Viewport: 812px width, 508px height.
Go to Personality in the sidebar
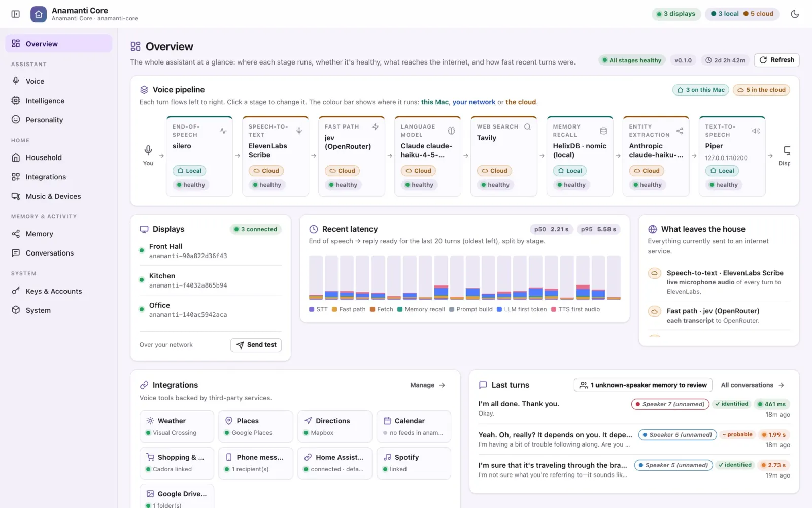pyautogui.click(x=59, y=120)
